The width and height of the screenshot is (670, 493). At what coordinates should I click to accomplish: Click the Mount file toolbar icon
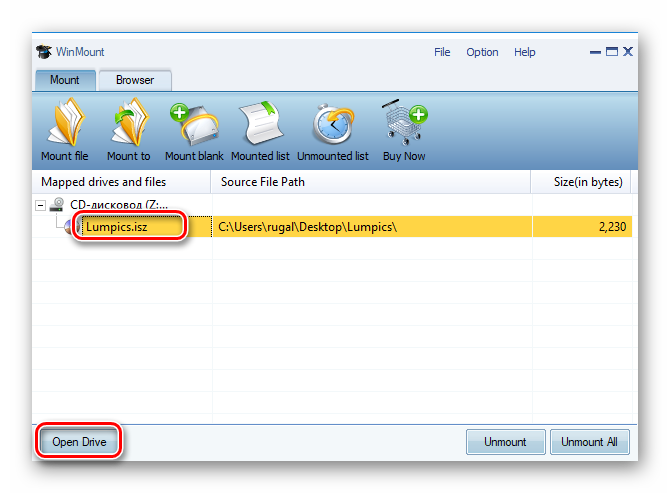tap(65, 123)
